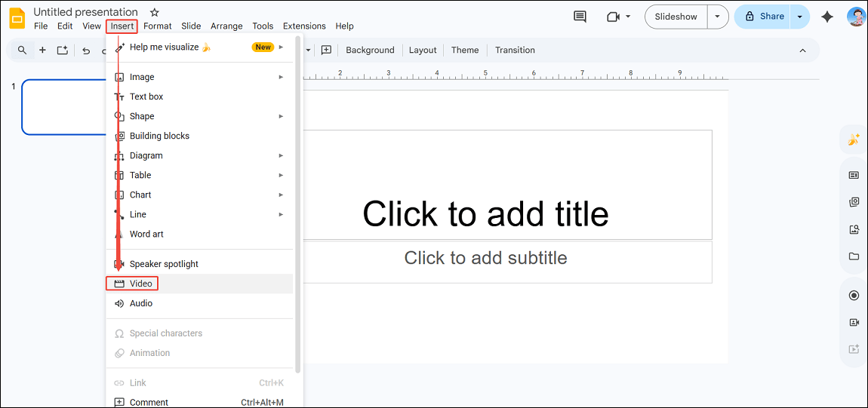Expand the Chart submenu
This screenshot has width=868, height=408.
(x=199, y=195)
